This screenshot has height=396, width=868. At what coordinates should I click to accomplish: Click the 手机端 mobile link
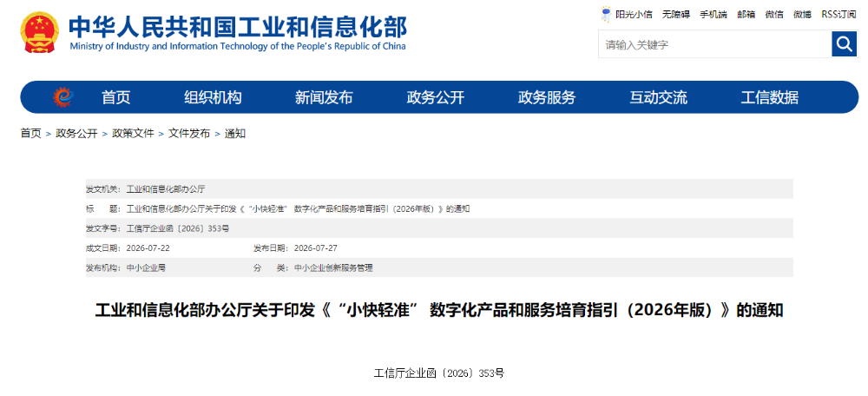[713, 15]
